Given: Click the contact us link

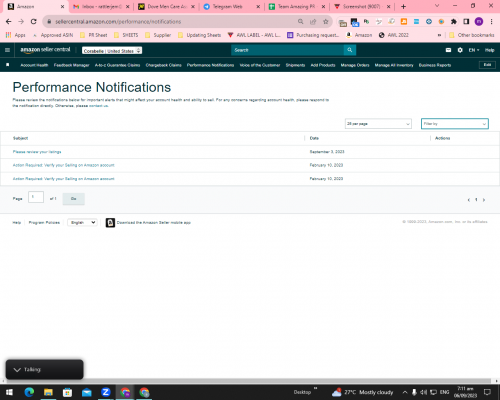Looking at the screenshot, I should click(x=99, y=106).
